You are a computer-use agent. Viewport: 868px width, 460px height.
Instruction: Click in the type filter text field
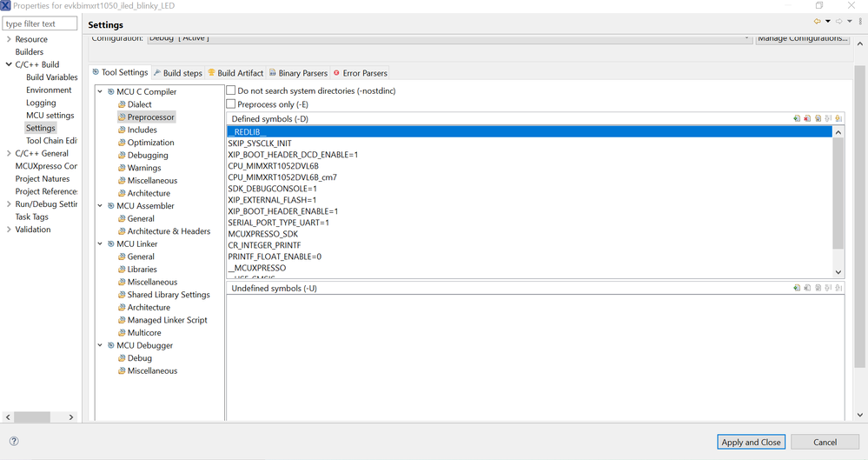(x=40, y=23)
